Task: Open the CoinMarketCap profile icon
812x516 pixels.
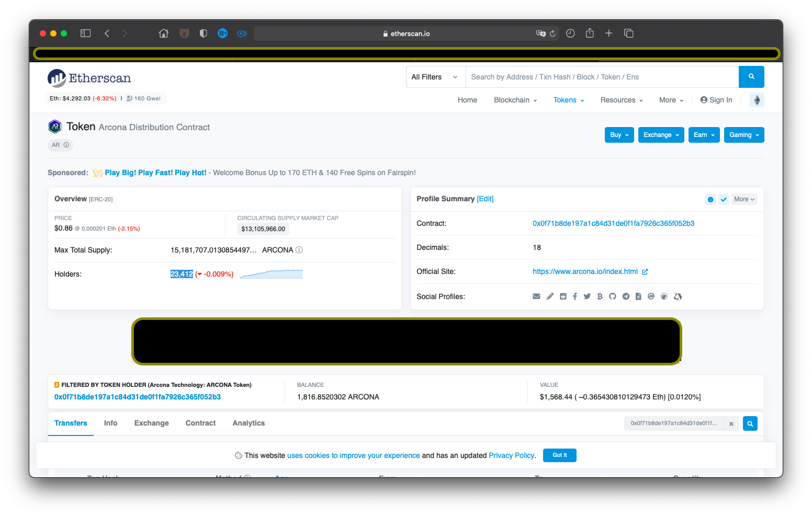Action: tap(651, 296)
